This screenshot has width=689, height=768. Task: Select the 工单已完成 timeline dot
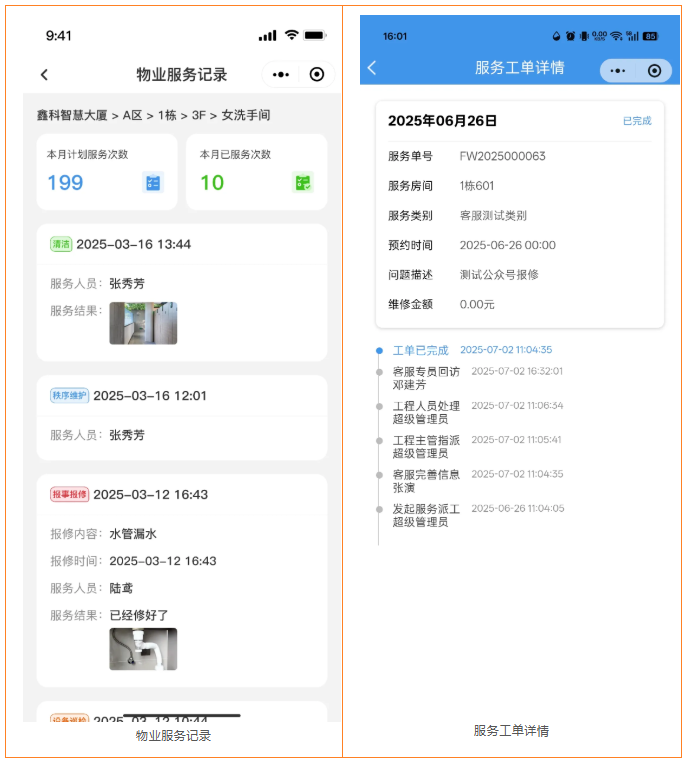tap(379, 351)
